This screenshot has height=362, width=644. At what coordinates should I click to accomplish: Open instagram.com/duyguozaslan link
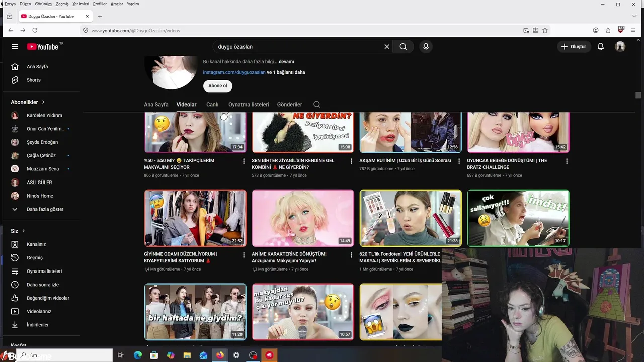(234, 72)
